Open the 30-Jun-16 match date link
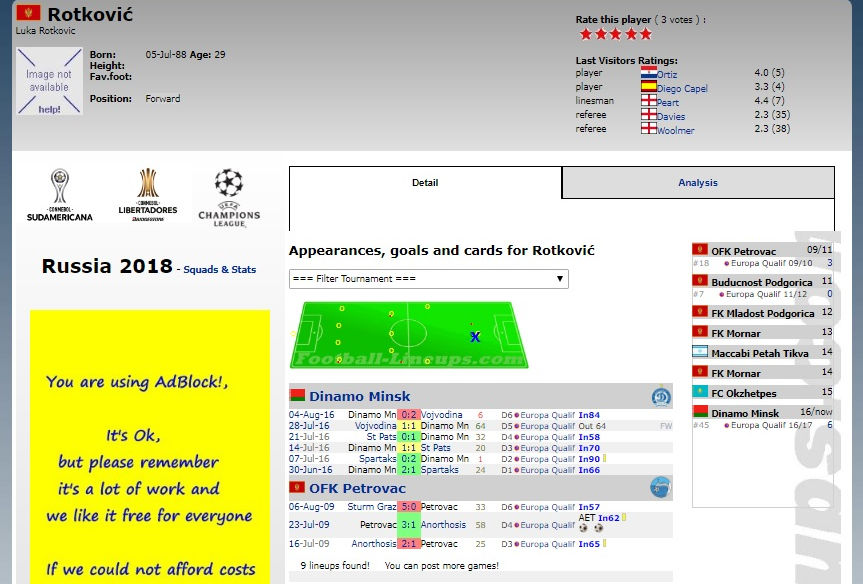 (x=310, y=470)
